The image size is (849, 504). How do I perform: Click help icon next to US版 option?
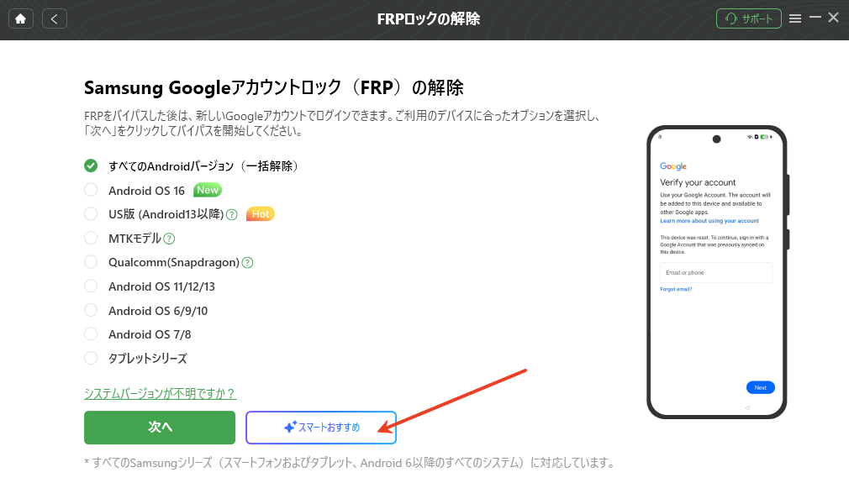point(231,214)
